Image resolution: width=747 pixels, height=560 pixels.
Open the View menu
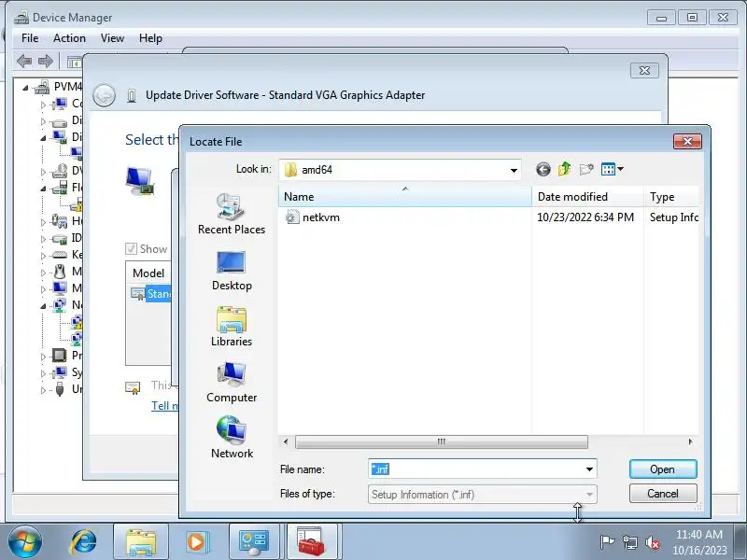[112, 38]
